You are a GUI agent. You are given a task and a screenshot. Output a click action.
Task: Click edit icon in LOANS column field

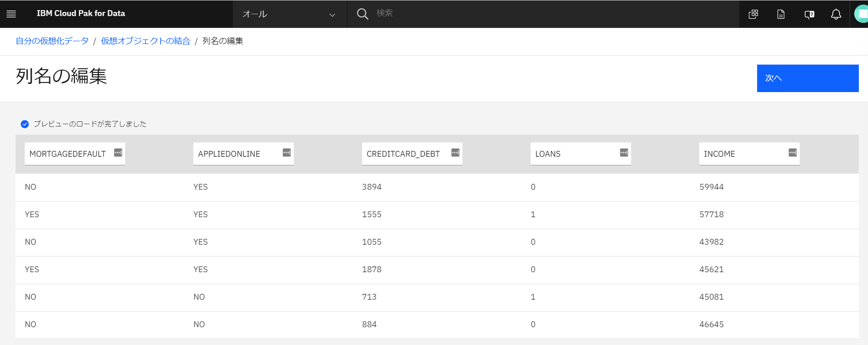(x=624, y=153)
